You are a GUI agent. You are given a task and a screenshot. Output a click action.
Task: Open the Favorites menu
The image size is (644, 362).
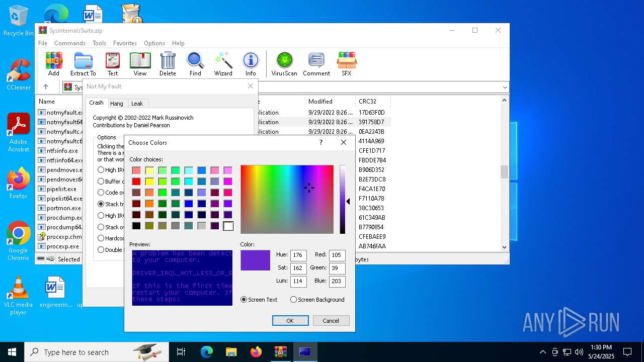pyautogui.click(x=125, y=43)
